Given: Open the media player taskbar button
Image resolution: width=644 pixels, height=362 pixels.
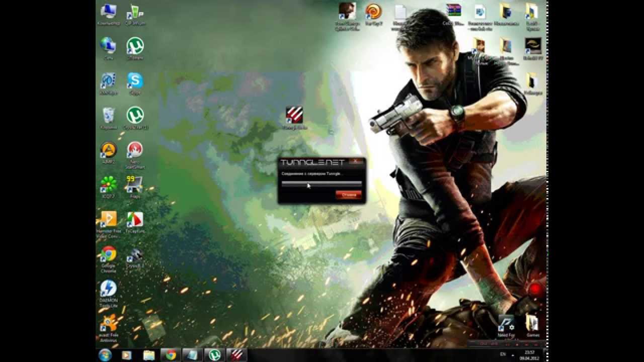Looking at the screenshot, I should point(126,355).
